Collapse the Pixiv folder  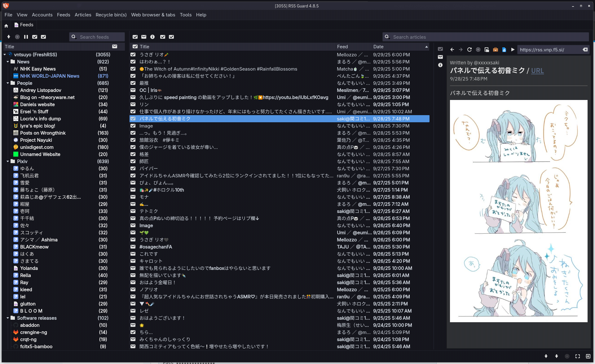pos(8,161)
